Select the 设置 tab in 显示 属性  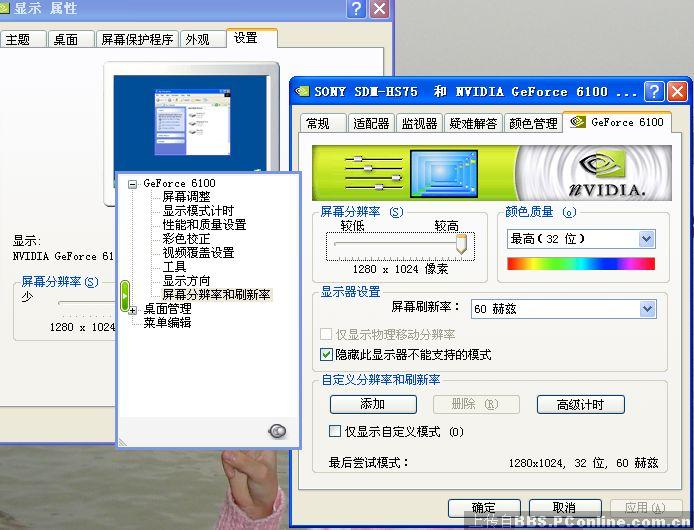tap(251, 38)
